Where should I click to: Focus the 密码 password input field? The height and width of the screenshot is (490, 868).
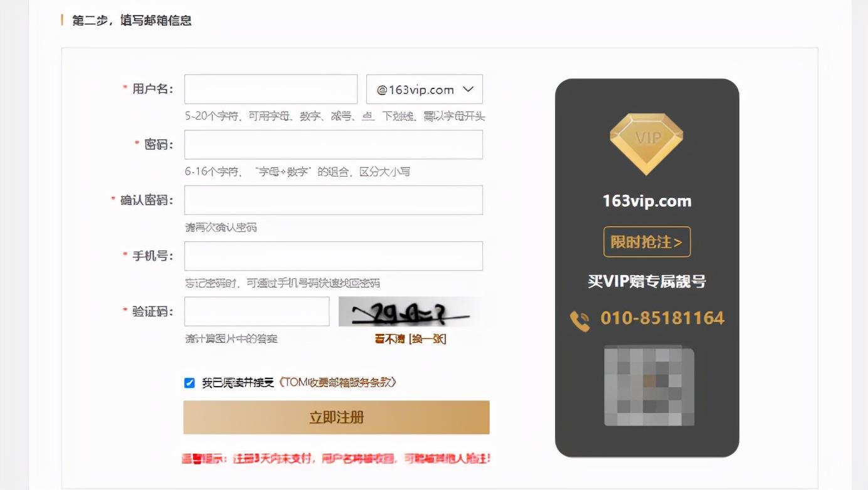coord(334,145)
